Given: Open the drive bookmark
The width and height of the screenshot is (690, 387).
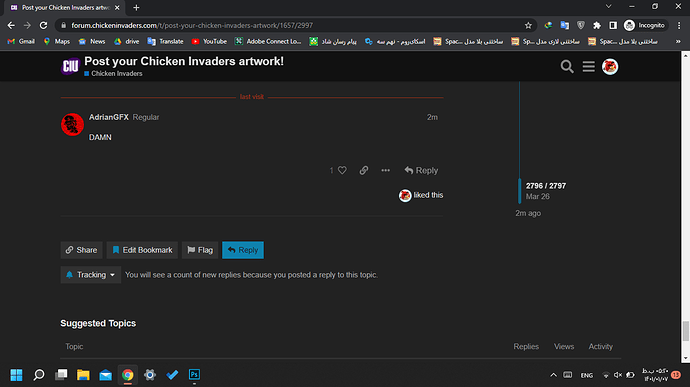Looking at the screenshot, I should pos(126,41).
